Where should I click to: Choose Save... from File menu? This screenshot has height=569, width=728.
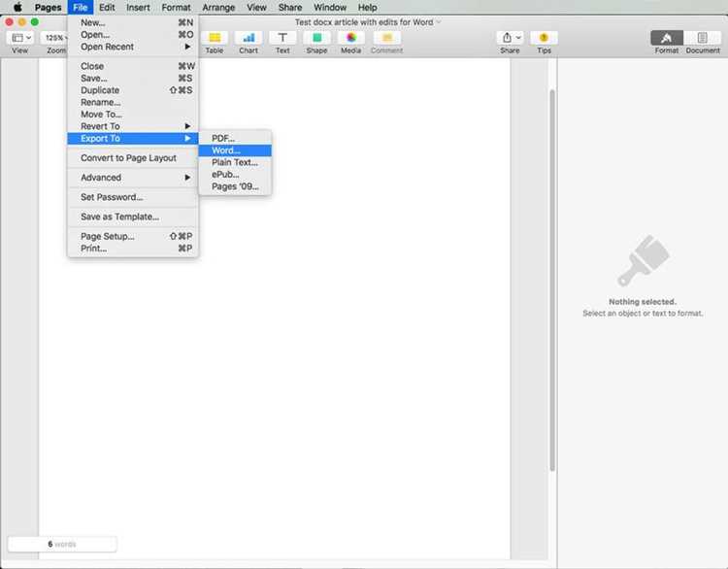point(133,78)
